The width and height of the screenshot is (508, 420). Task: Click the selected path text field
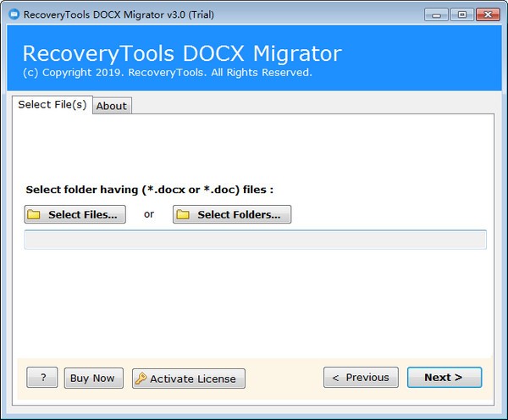(x=255, y=240)
